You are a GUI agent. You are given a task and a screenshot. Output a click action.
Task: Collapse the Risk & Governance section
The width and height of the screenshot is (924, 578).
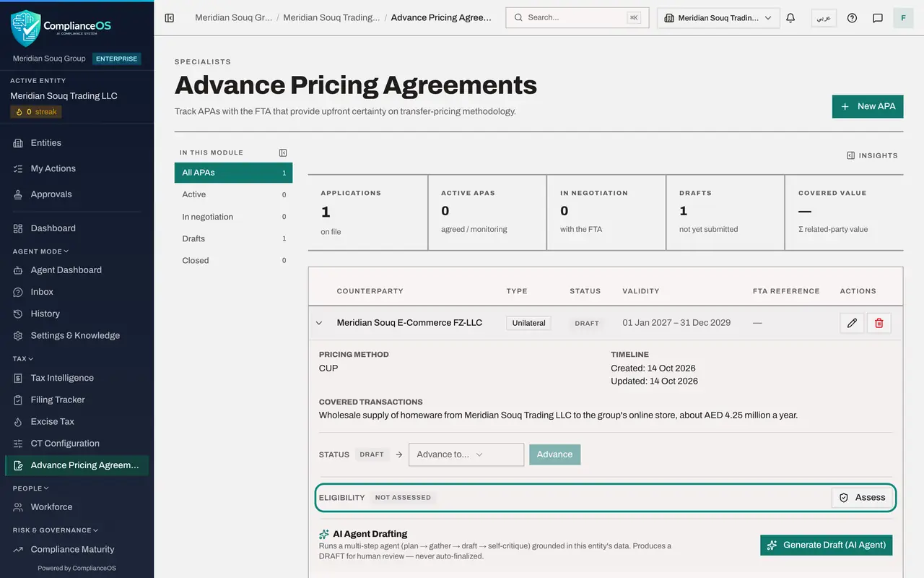(56, 530)
